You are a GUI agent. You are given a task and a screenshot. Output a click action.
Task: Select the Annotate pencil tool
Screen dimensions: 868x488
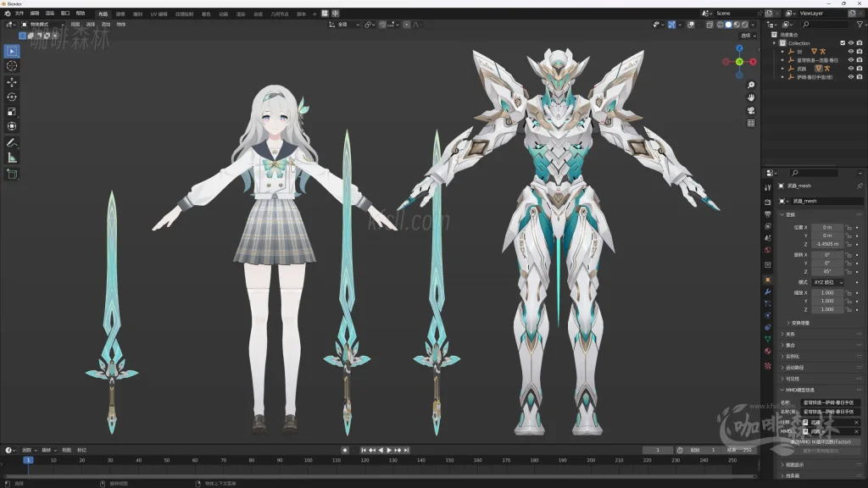(x=12, y=142)
